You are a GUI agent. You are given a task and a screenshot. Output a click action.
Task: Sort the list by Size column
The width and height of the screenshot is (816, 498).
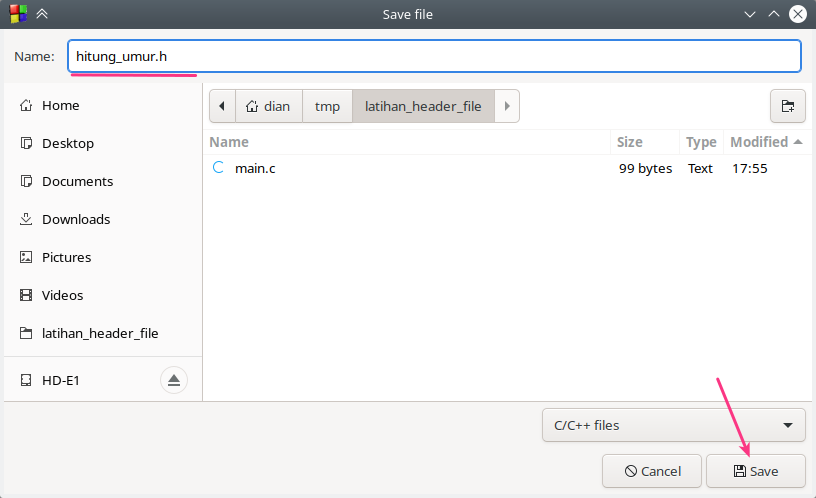click(x=630, y=142)
